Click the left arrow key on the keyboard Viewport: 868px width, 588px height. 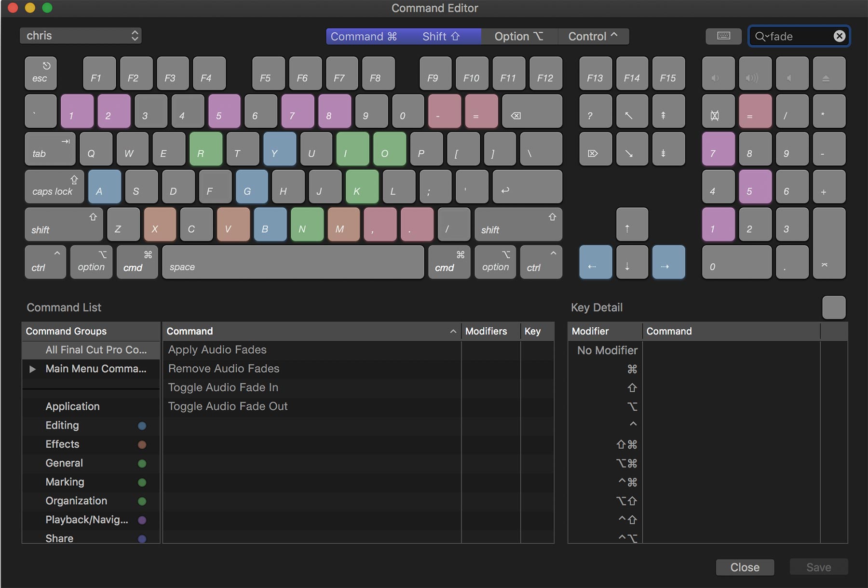pos(596,262)
